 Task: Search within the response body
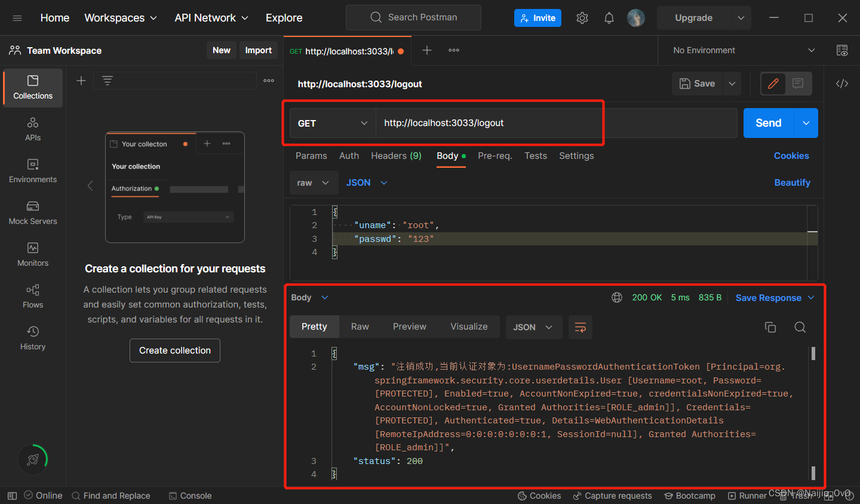pos(800,327)
